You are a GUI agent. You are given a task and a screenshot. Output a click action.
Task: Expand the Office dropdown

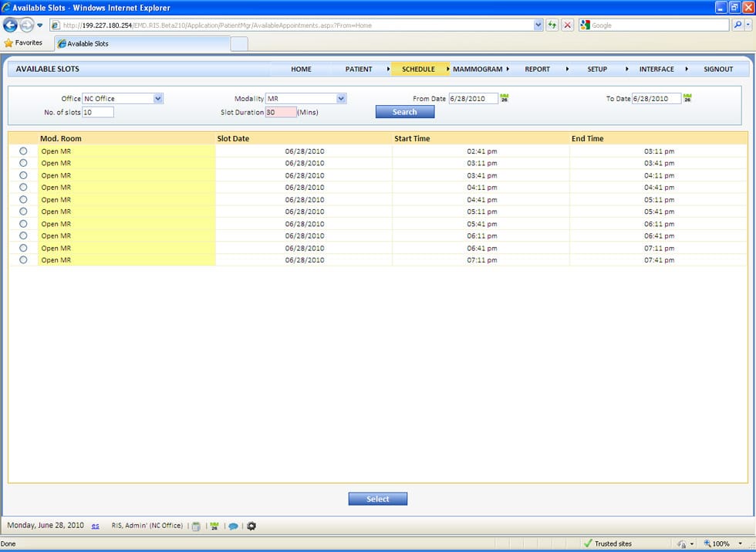pyautogui.click(x=158, y=99)
